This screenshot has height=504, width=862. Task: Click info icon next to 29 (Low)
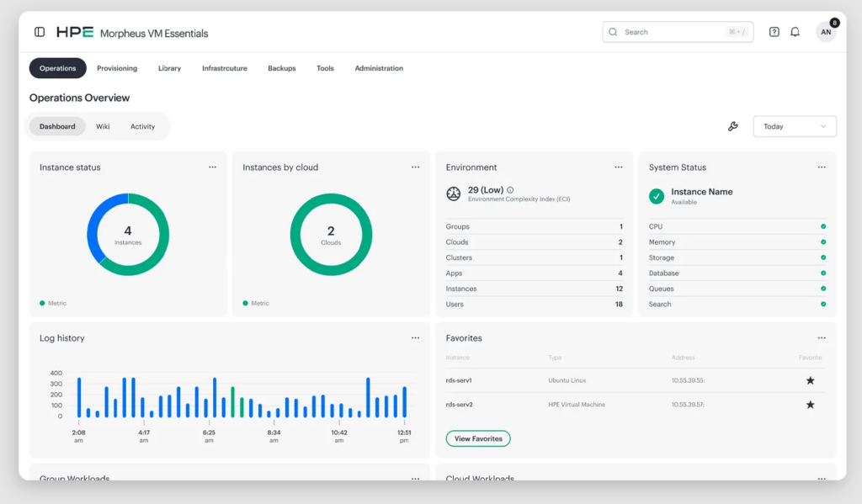(x=510, y=190)
